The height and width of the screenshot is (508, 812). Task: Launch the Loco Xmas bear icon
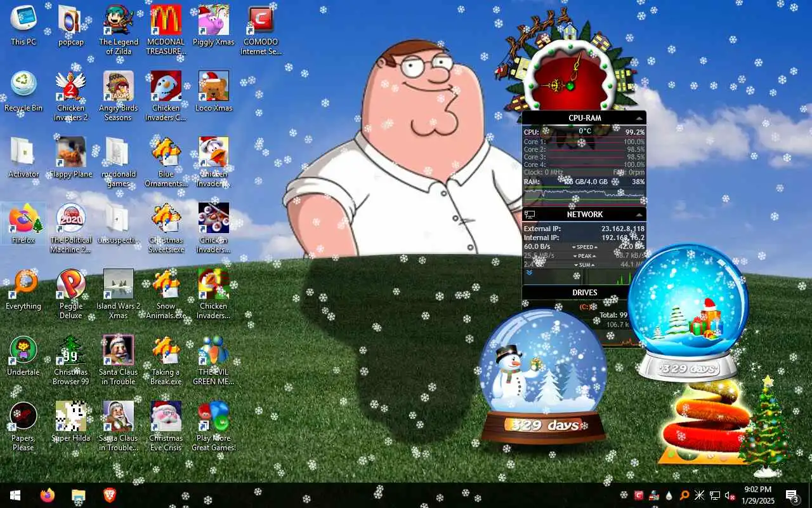point(213,93)
